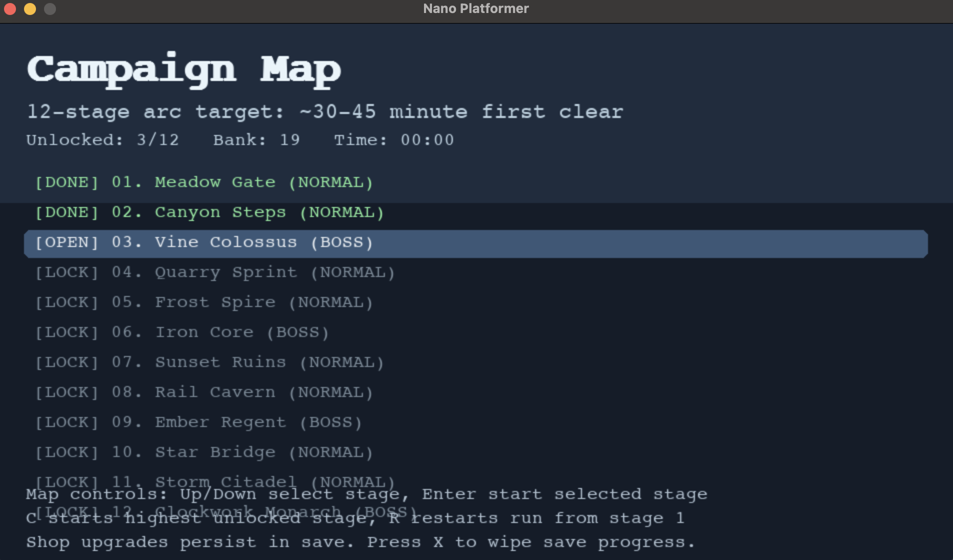953x560 pixels.
Task: Open the Vine Colossus boss stage
Action: 204,242
